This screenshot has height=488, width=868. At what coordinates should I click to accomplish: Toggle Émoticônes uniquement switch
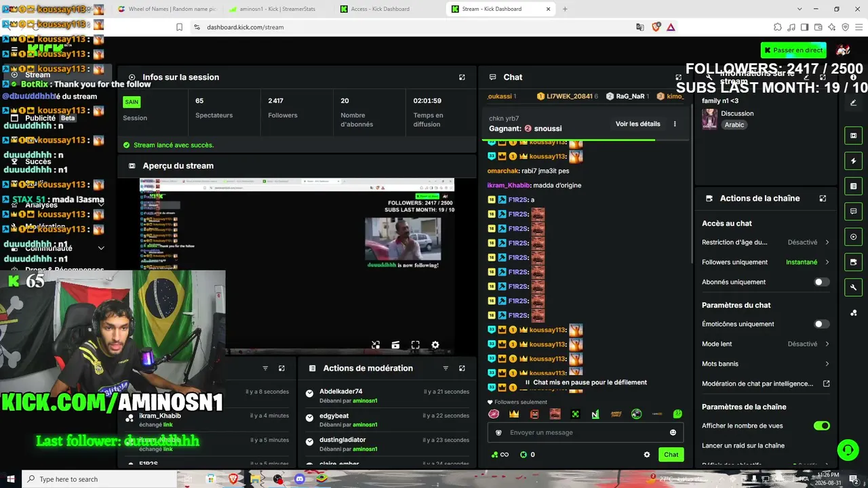pos(821,324)
